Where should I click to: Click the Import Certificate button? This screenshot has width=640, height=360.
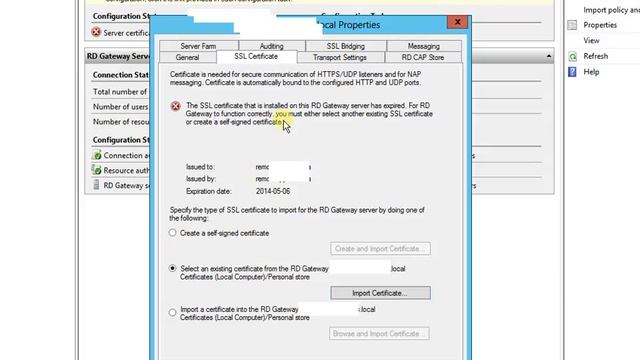pyautogui.click(x=380, y=293)
